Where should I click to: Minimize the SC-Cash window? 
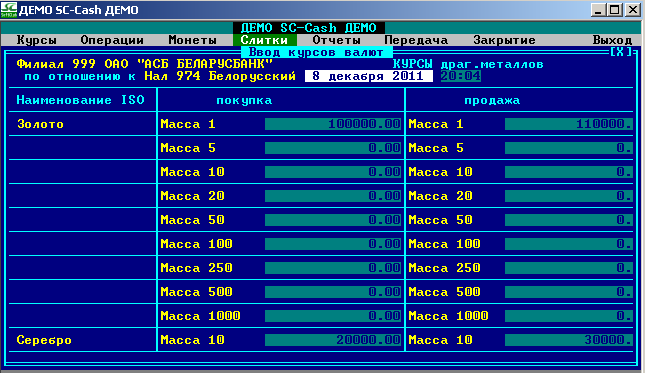click(x=598, y=9)
